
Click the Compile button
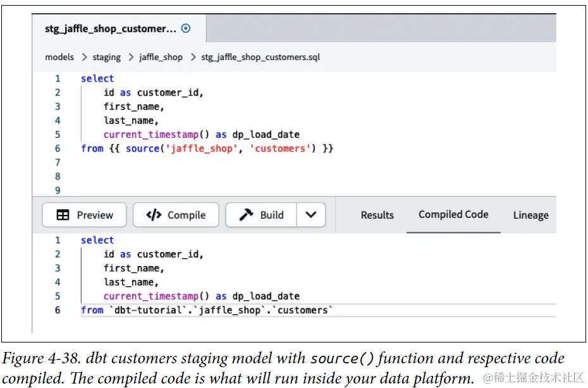click(176, 215)
